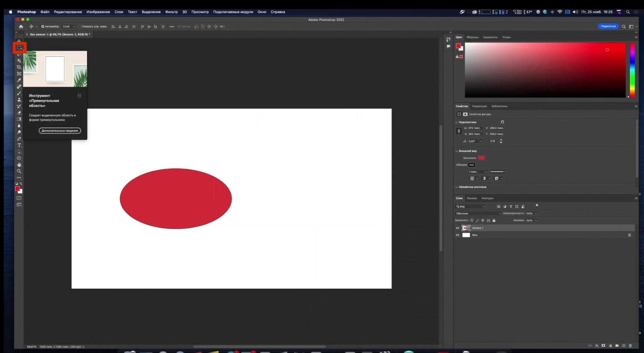Viewport: 644px width, 353px height.
Task: Select the Blur tool
Action: [19, 126]
